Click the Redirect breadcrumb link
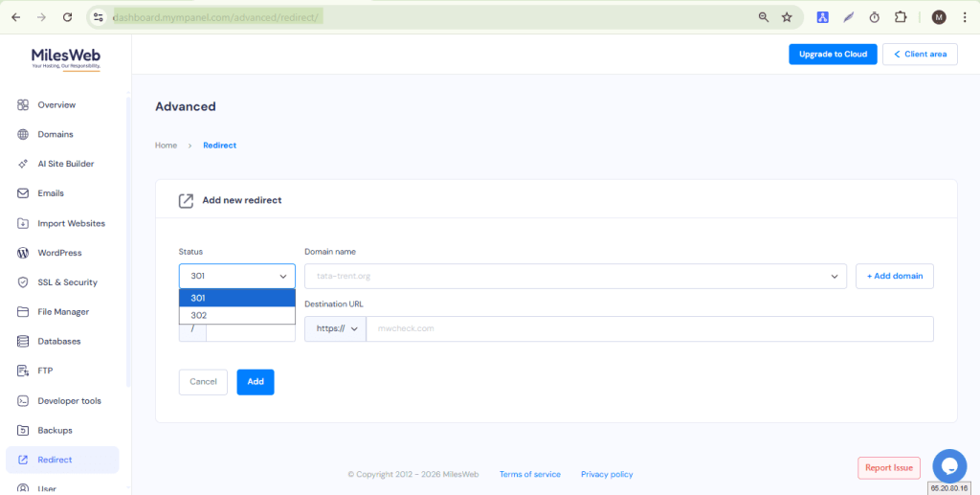980x495 pixels. (x=219, y=145)
